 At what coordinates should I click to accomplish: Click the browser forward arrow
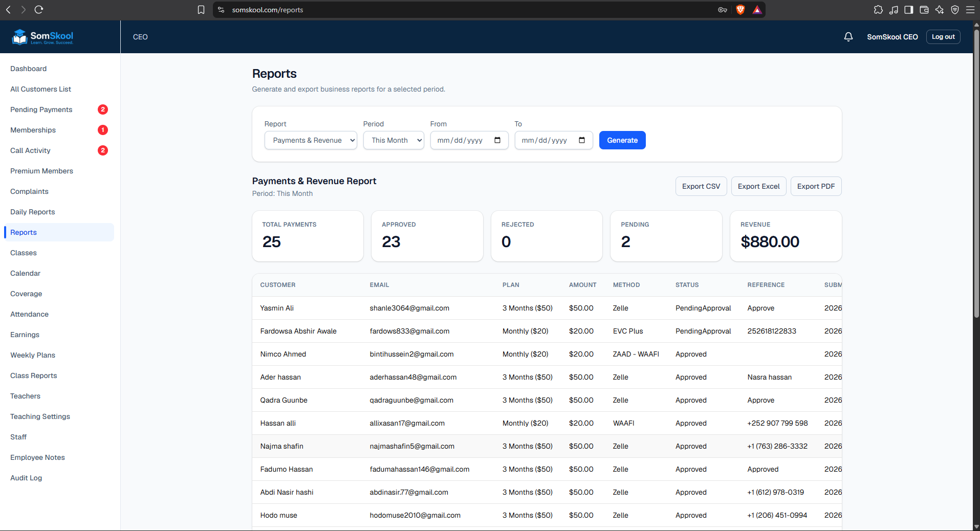tap(23, 10)
